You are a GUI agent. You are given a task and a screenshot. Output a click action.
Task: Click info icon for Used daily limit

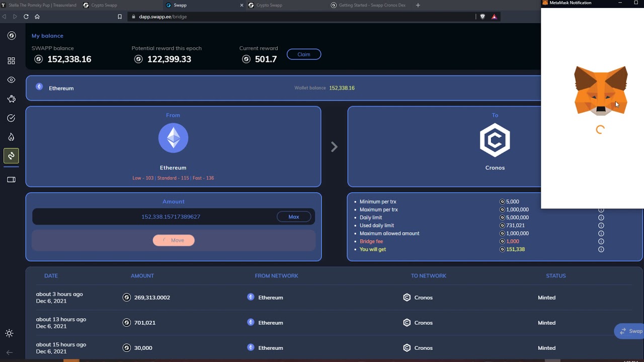click(601, 226)
